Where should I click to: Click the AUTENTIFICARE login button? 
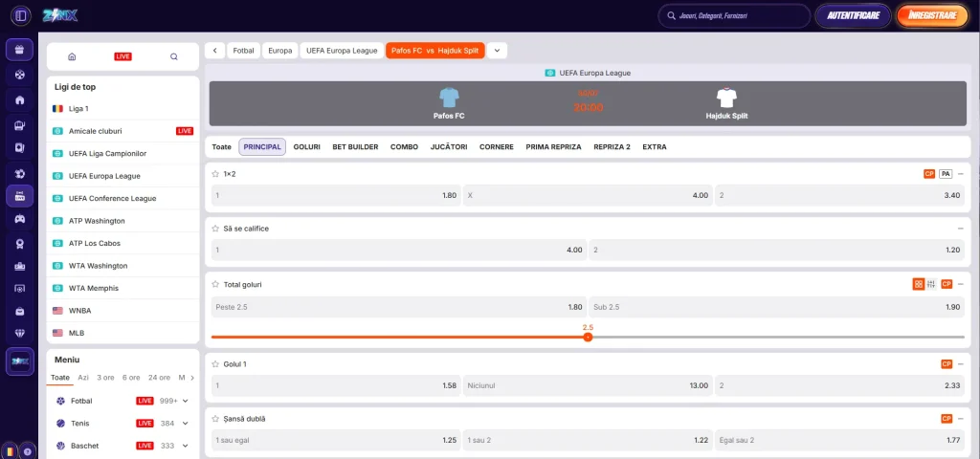click(853, 16)
